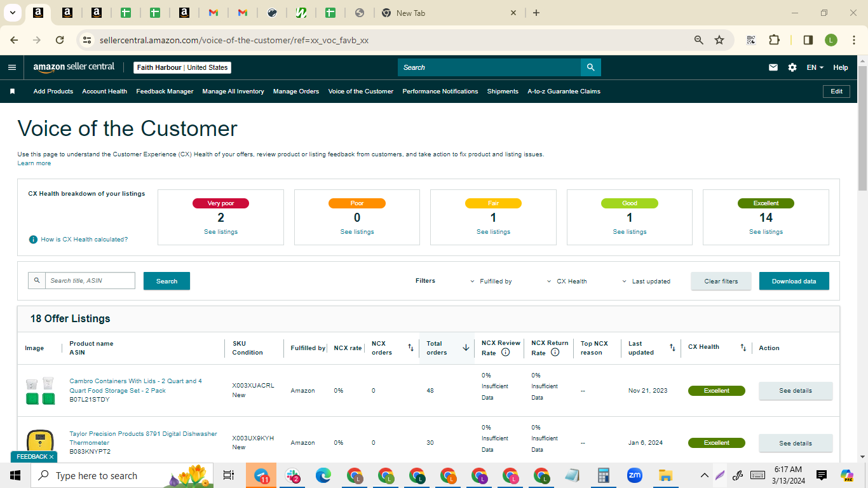Open Manage All Inventory navigation item
The width and height of the screenshot is (868, 488).
(233, 91)
